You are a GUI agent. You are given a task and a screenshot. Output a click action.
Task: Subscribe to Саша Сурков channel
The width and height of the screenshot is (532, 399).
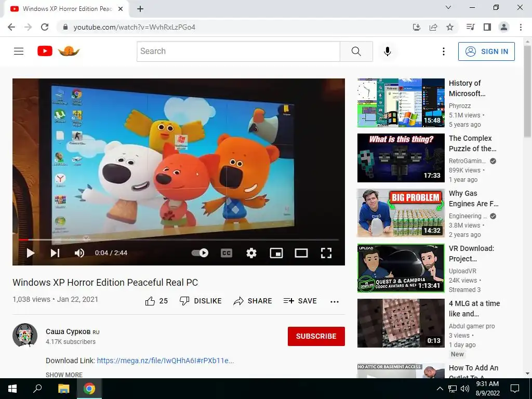(316, 336)
